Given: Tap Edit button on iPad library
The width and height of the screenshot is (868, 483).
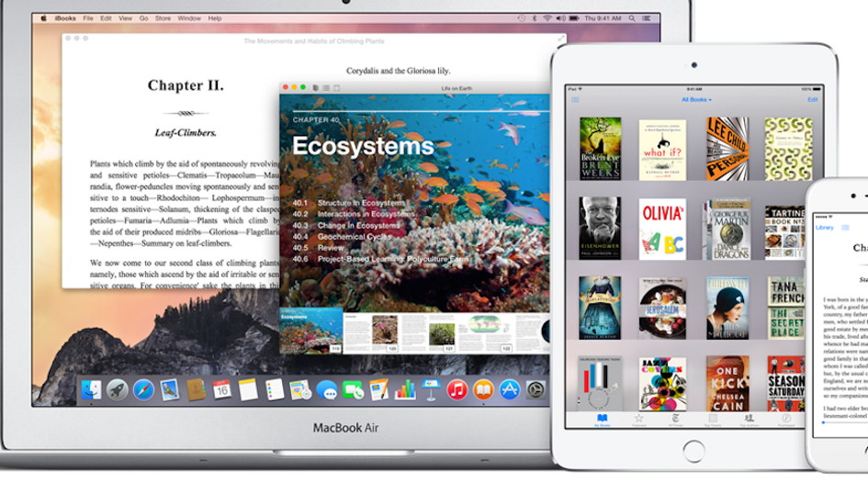Looking at the screenshot, I should [x=812, y=99].
